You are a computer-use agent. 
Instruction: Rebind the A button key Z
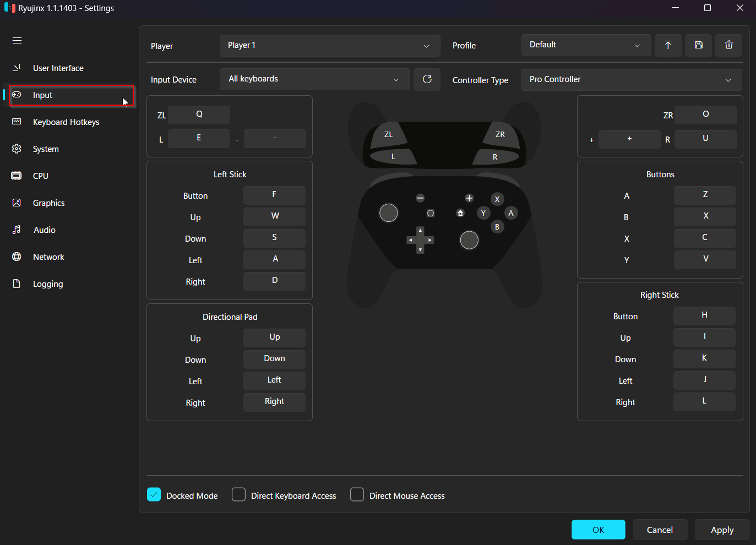point(705,195)
